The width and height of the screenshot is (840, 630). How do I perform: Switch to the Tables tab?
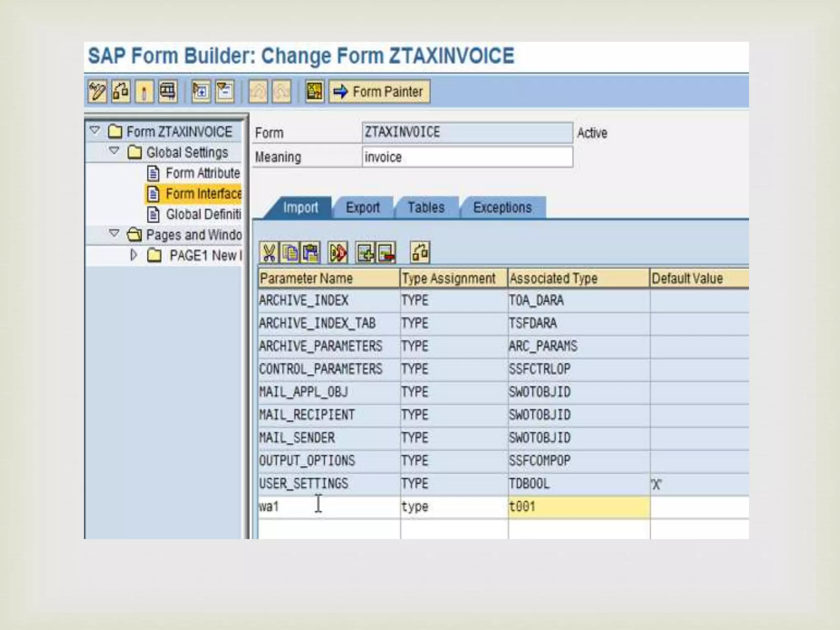click(426, 208)
